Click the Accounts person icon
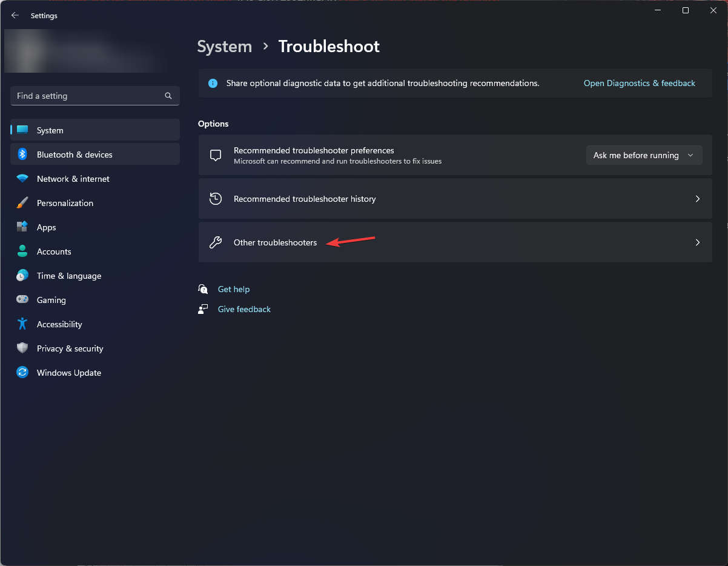The width and height of the screenshot is (728, 566). (x=22, y=251)
